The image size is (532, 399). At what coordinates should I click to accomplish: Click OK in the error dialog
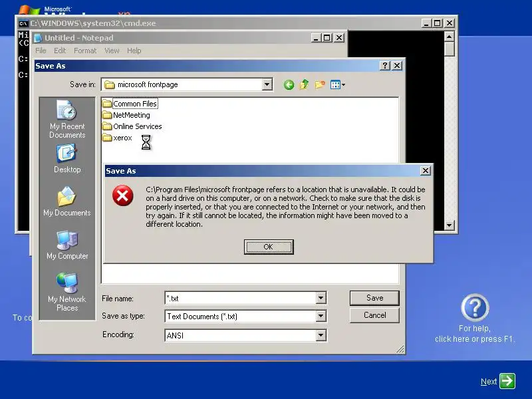coord(269,247)
